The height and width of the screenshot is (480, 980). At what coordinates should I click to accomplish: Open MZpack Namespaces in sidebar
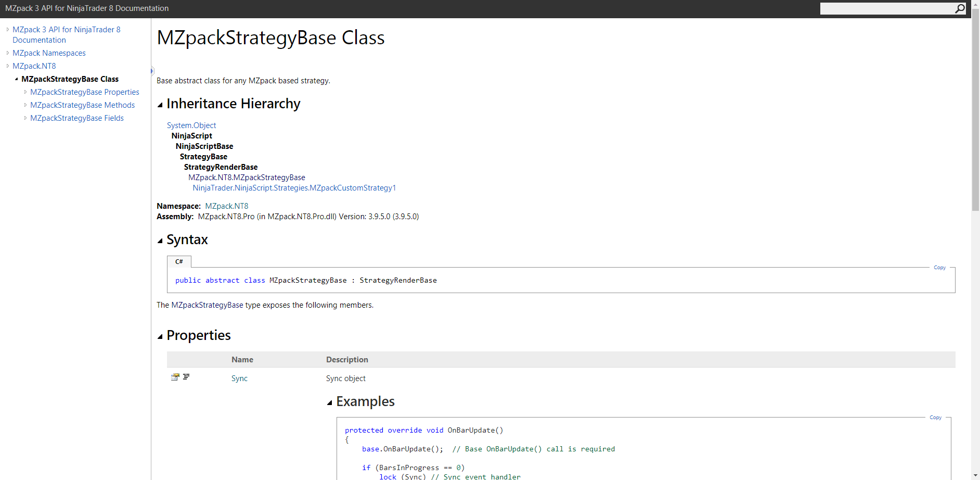[49, 53]
